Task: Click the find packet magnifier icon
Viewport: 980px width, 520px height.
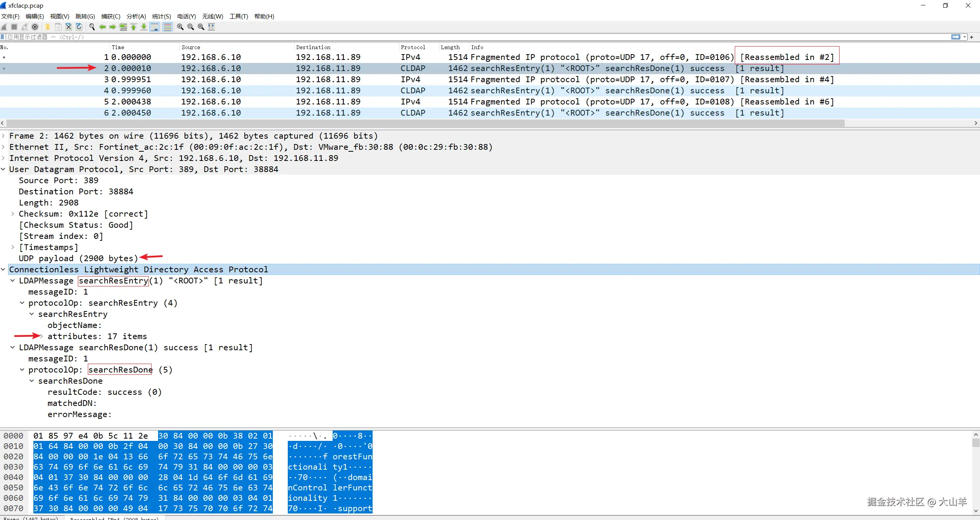Action: [x=92, y=27]
